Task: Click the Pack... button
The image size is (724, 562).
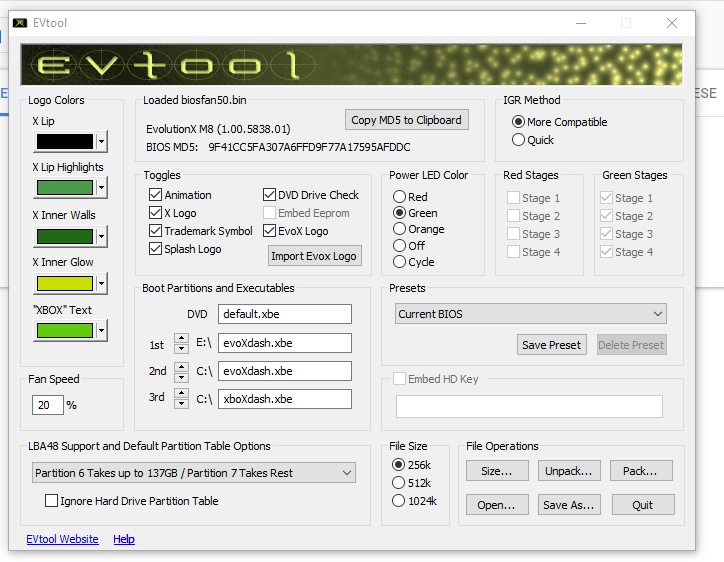Action: (x=641, y=471)
